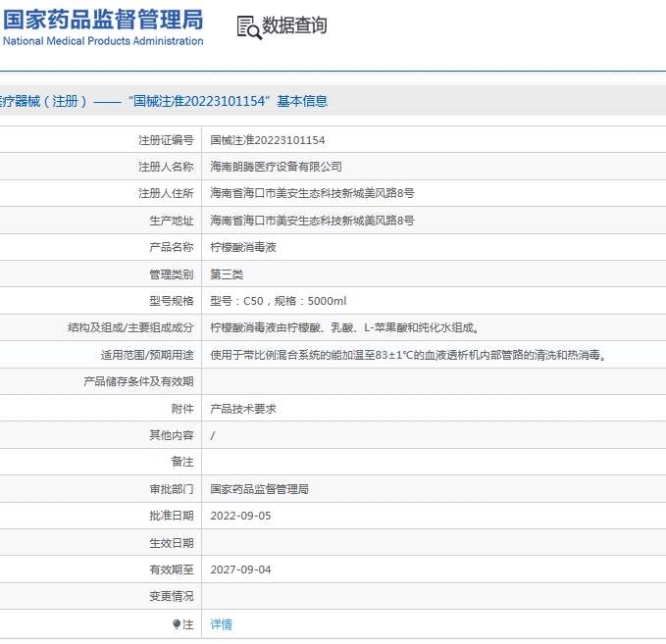Screen dimensions: 666x644
Task: Click the 注册人名称 label
Action: pyautogui.click(x=166, y=167)
